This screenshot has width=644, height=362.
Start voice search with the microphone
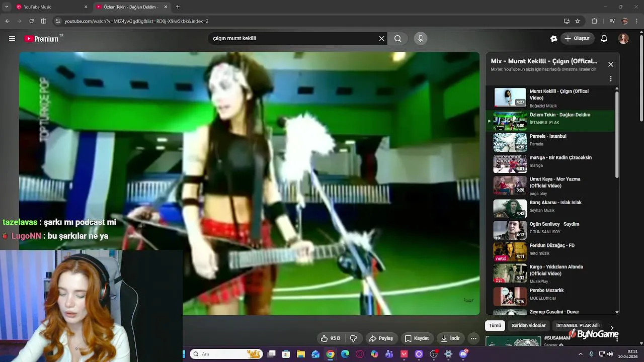click(x=421, y=39)
